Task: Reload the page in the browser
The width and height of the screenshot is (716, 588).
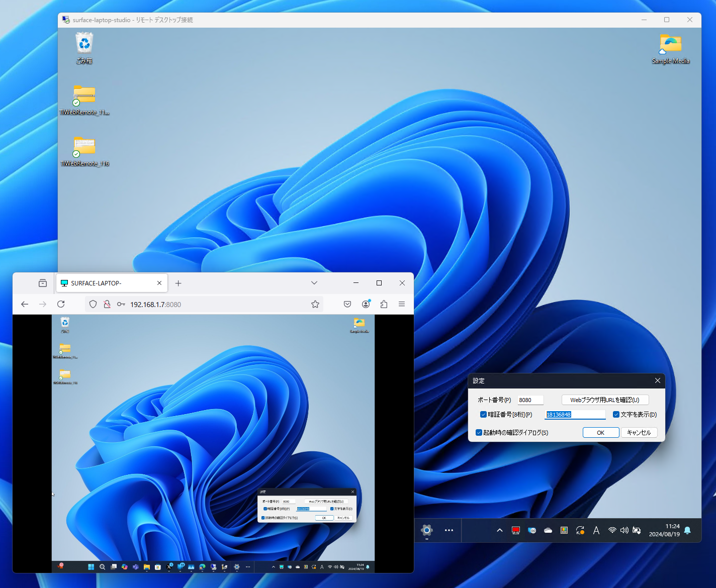Action: point(61,304)
